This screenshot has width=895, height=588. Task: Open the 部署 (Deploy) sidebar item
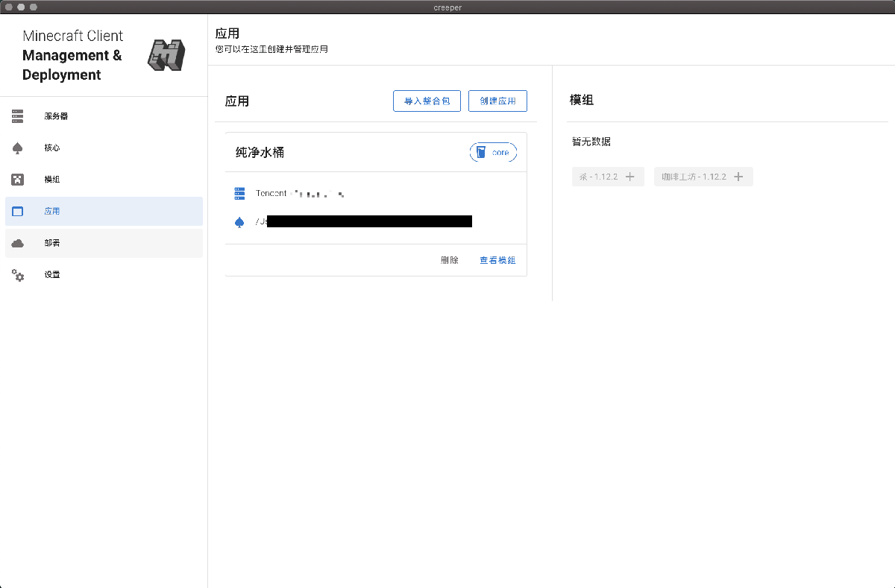(104, 243)
